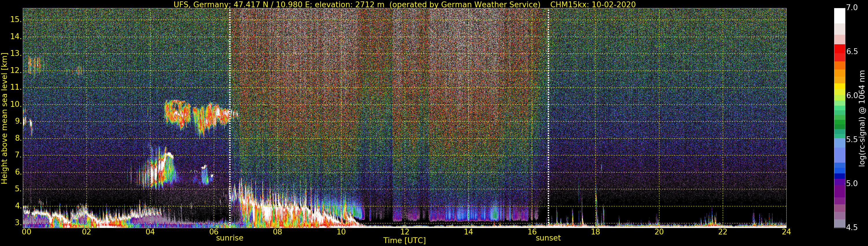This screenshot has height=246, width=868.
Task: Click the white dotted sunrise line
Action: pyautogui.click(x=230, y=117)
